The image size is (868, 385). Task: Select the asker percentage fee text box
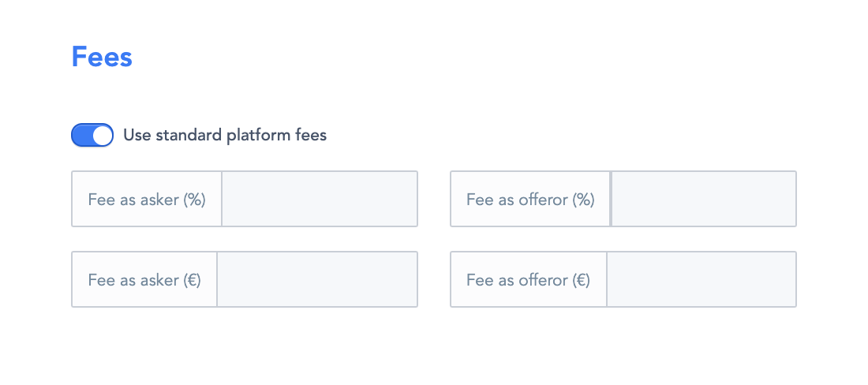coord(319,199)
